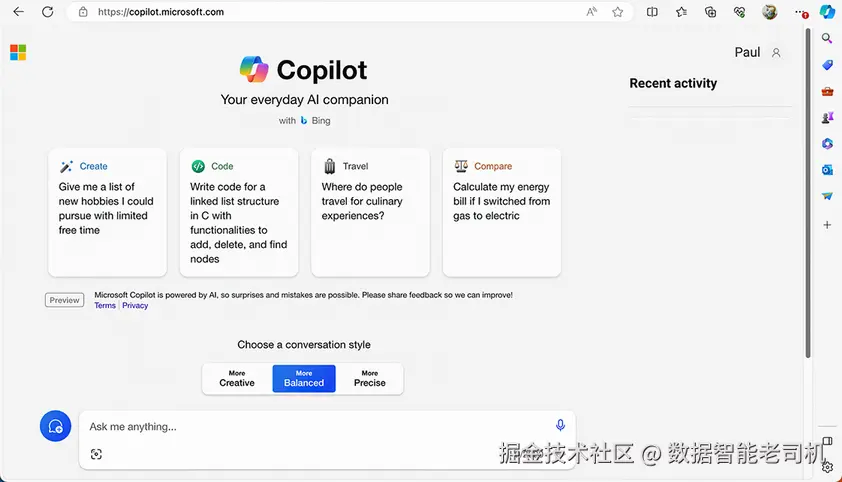Add this page to favorites with star
Viewport: 842px width, 482px height.
point(618,12)
